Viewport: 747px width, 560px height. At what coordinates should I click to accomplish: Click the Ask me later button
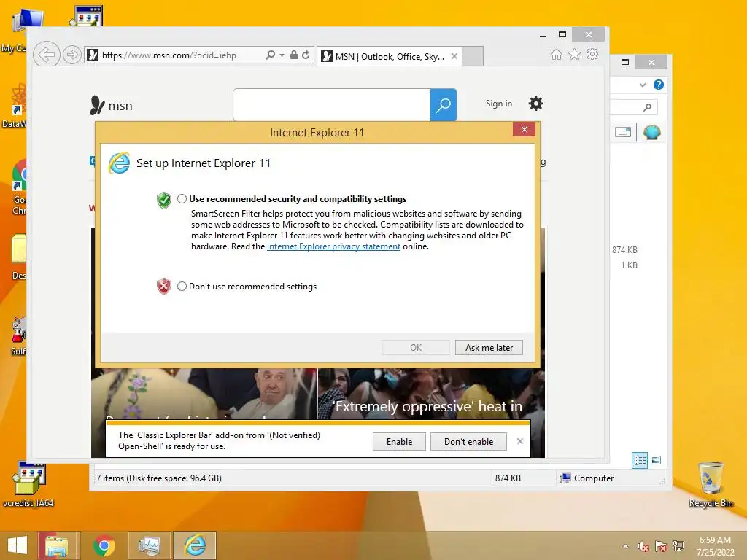point(489,348)
